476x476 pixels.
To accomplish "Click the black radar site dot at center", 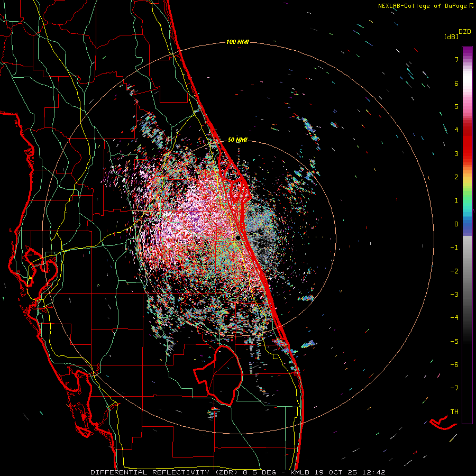I will click(238, 237).
